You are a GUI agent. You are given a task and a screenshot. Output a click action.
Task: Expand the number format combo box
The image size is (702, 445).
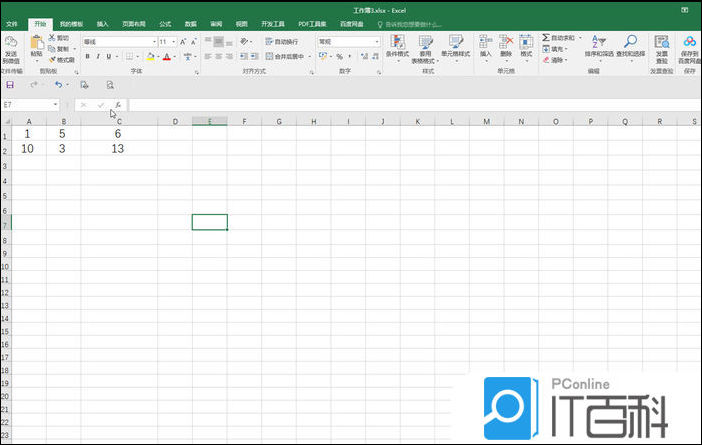pyautogui.click(x=377, y=42)
